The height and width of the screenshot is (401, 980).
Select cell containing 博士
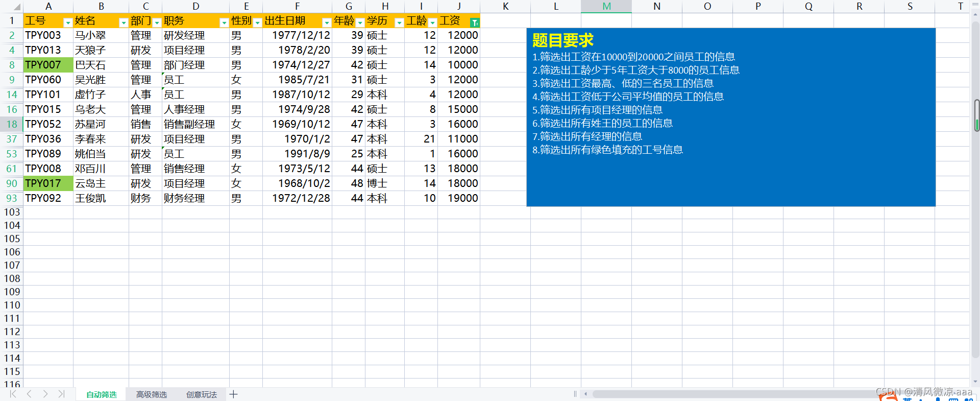(x=385, y=183)
